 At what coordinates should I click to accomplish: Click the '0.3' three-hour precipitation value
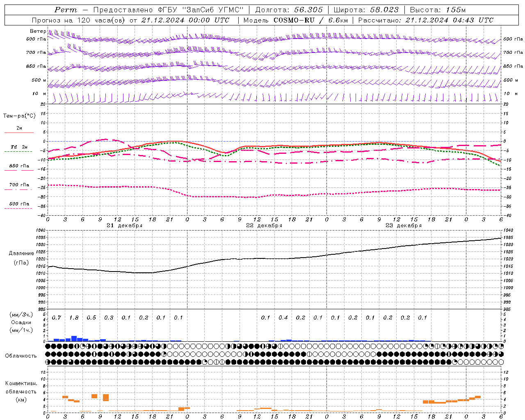pyautogui.click(x=109, y=318)
